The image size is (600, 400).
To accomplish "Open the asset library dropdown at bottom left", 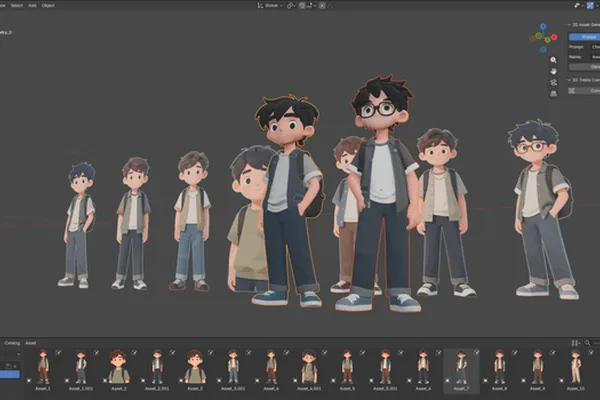I will click(10, 354).
